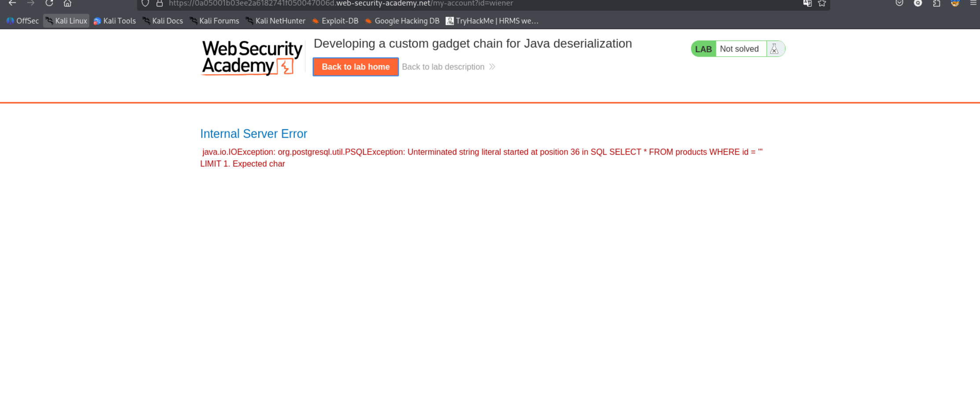This screenshot has width=980, height=400.
Task: Open the Pocket save icon
Action: tap(899, 3)
